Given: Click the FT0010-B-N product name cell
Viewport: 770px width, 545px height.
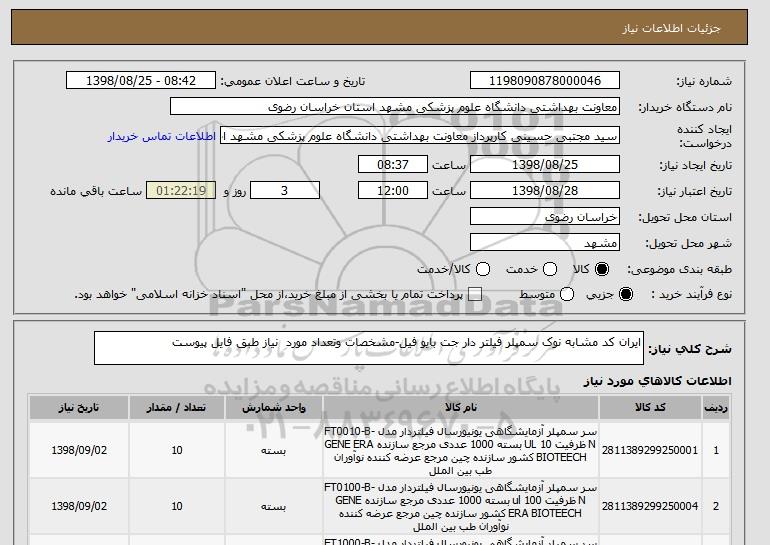Looking at the screenshot, I should 461,451.
